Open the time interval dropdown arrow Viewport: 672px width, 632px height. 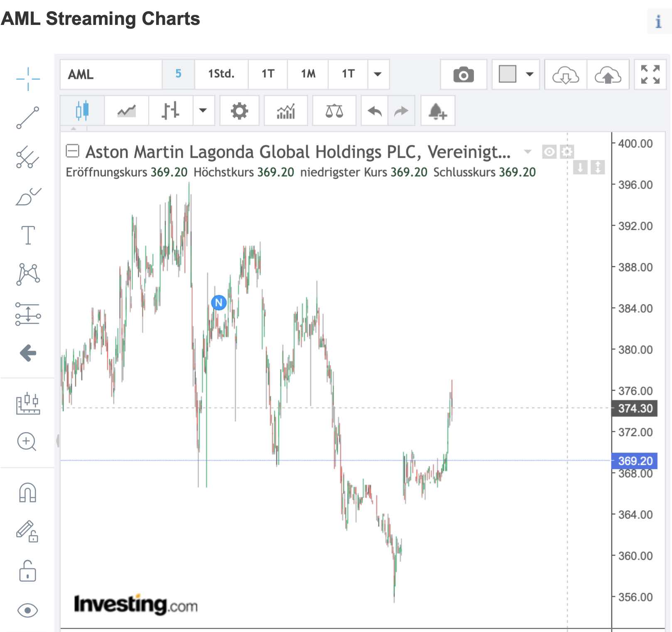[x=378, y=74]
